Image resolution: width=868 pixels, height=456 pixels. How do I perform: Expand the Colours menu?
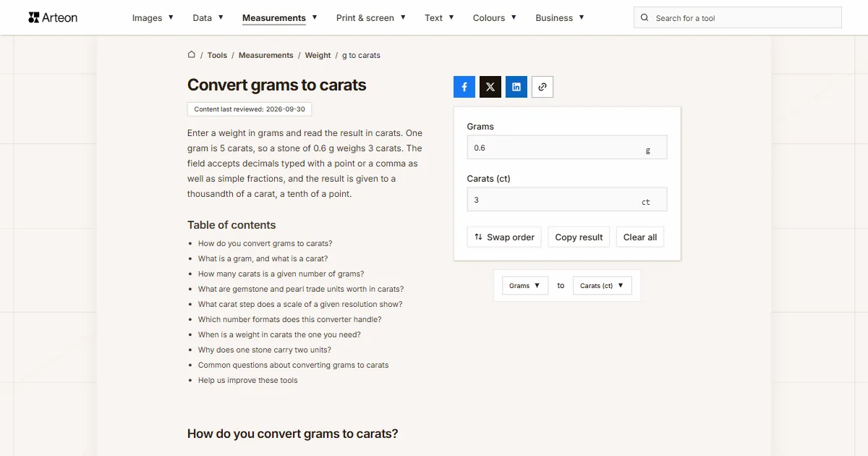[x=495, y=18]
